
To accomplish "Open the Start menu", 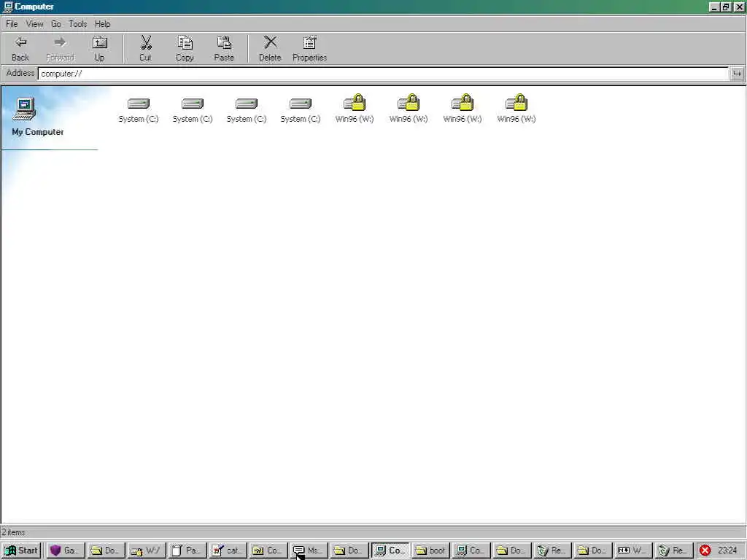I will [x=21, y=551].
